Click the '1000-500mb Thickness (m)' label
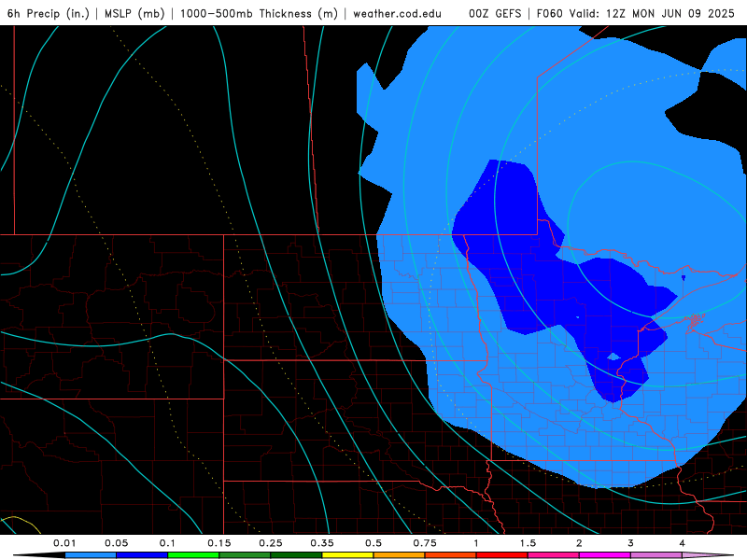 259,13
